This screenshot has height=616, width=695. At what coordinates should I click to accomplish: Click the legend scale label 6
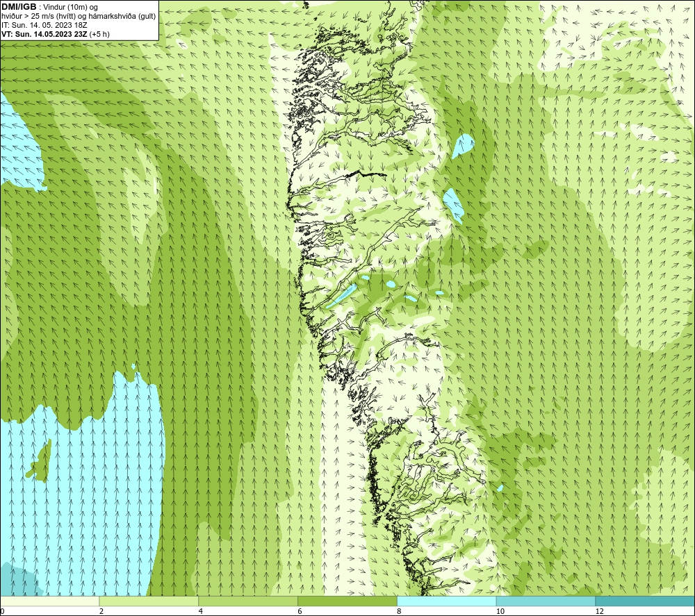pos(300,611)
